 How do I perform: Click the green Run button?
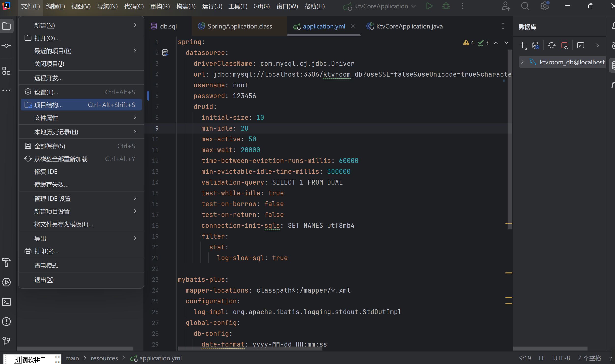pyautogui.click(x=429, y=6)
